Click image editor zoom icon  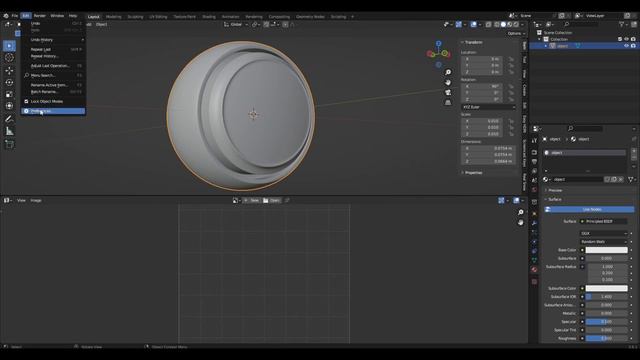pyautogui.click(x=520, y=212)
